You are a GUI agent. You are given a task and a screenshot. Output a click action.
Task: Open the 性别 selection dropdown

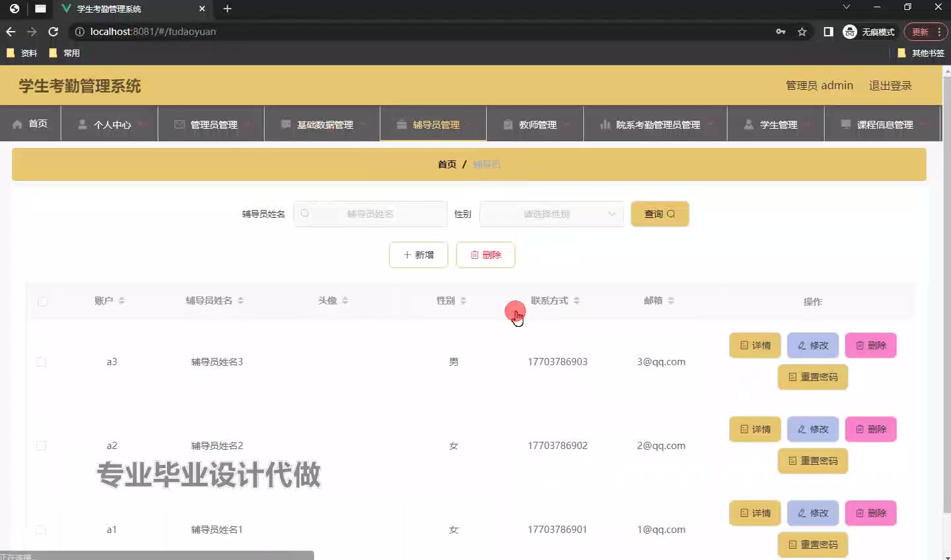[x=551, y=214]
